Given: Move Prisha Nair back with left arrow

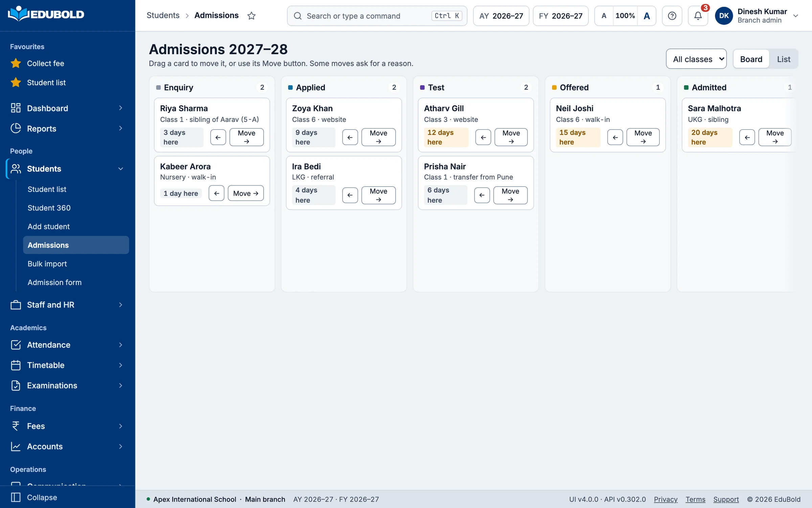Looking at the screenshot, I should click(x=482, y=195).
